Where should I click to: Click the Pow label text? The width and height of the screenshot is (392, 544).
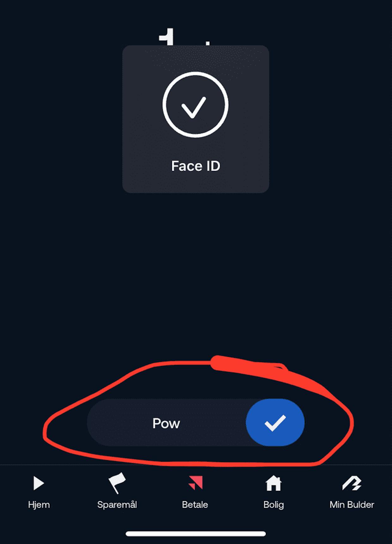[x=166, y=423]
